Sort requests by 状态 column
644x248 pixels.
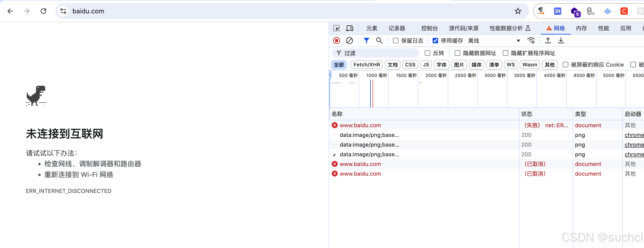546,114
